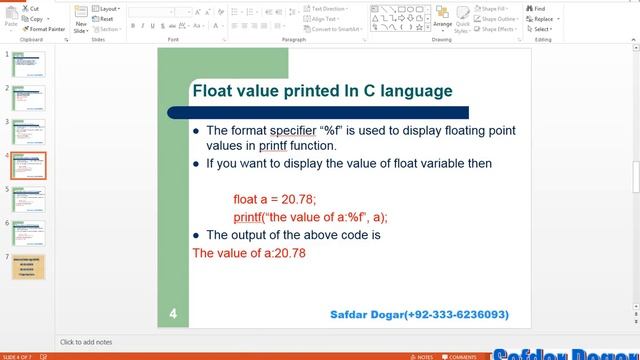Image resolution: width=640 pixels, height=360 pixels.
Task: Select the Star shape
Action: click(419, 27)
